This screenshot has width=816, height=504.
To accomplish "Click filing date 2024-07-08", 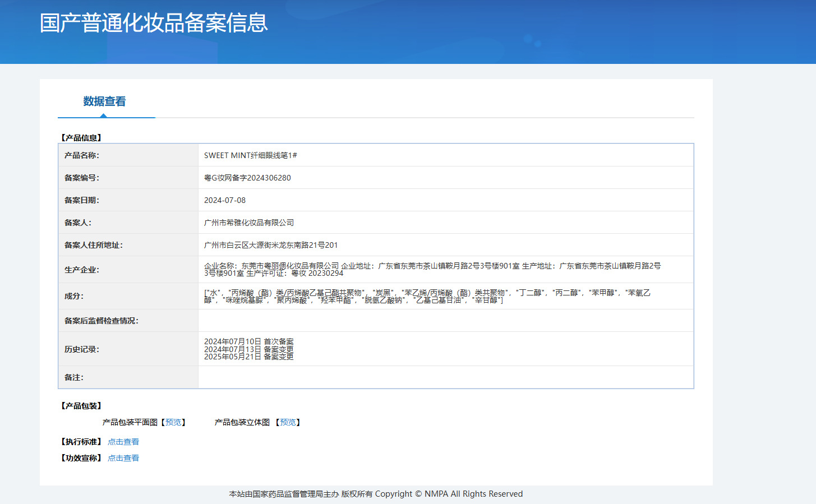I will point(225,200).
